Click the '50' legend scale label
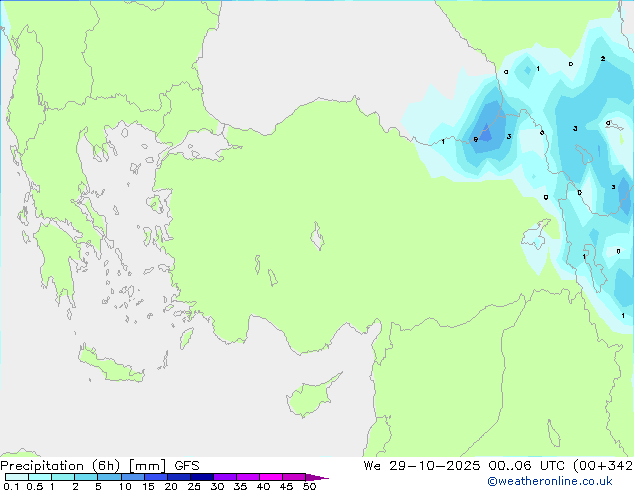The image size is (634, 490). pyautogui.click(x=309, y=486)
